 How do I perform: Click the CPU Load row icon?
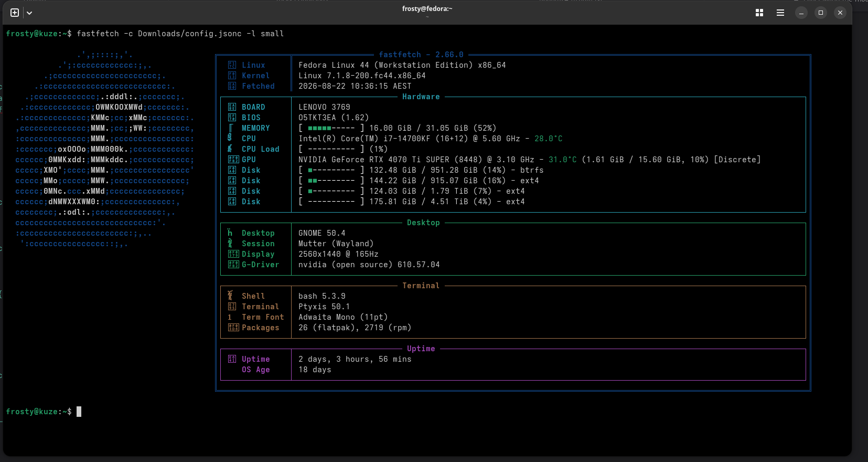[230, 149]
